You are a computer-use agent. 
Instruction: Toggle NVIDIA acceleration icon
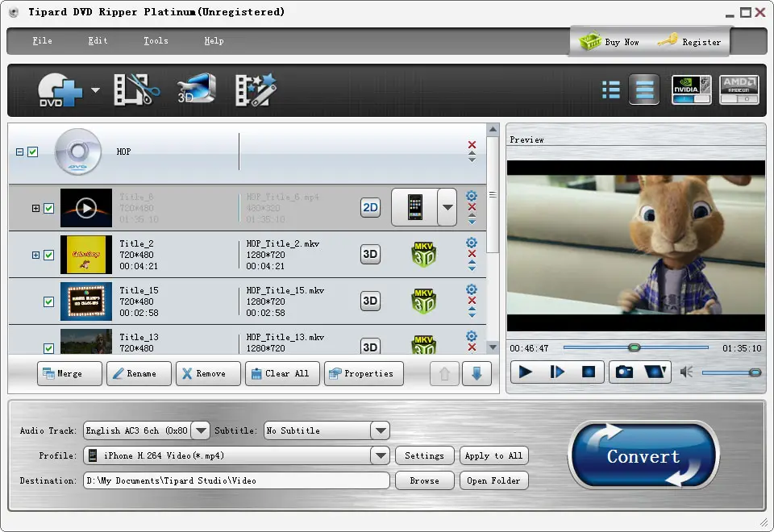691,89
